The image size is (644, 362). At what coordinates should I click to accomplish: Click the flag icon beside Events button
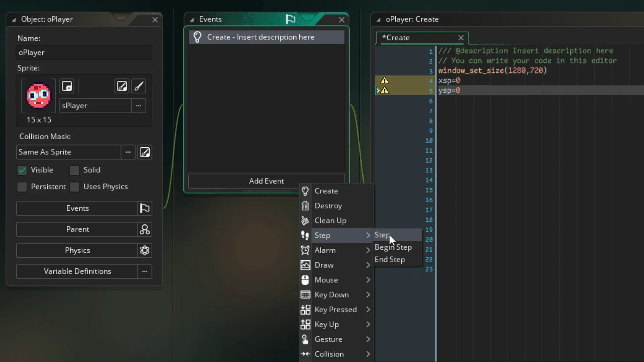point(145,208)
